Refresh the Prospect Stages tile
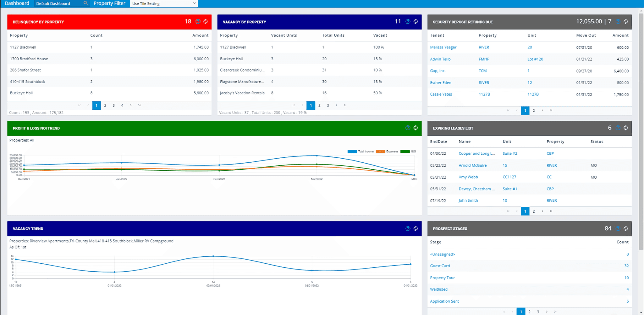Screen dimensions: 644x315 (625, 228)
